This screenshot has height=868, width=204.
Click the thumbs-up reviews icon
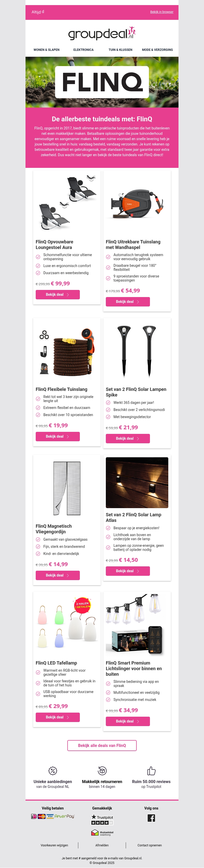151,771
